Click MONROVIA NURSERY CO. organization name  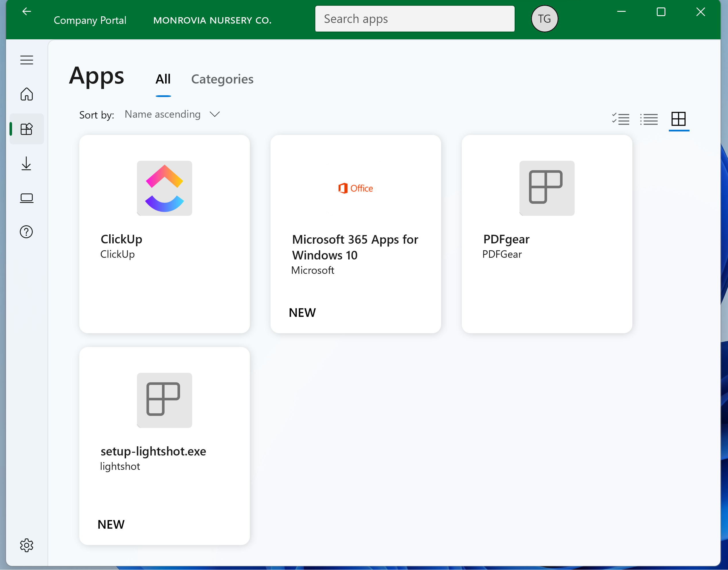(x=213, y=20)
